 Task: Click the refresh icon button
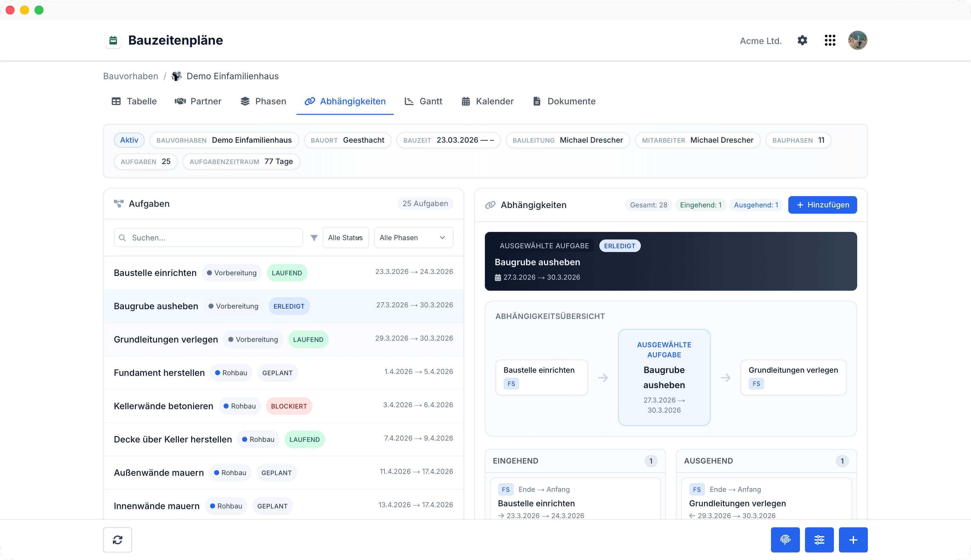point(117,540)
